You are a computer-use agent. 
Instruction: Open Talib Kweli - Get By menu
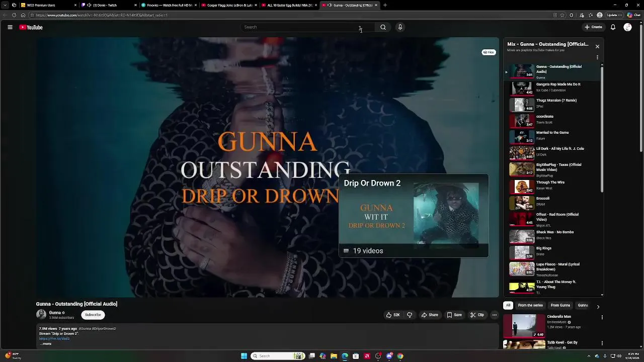pyautogui.click(x=602, y=343)
